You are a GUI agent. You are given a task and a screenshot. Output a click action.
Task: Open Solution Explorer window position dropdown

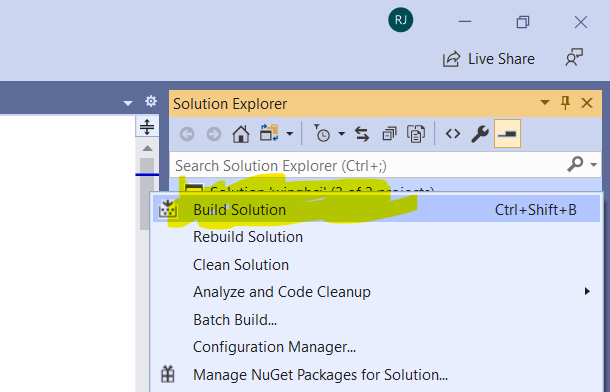point(545,103)
